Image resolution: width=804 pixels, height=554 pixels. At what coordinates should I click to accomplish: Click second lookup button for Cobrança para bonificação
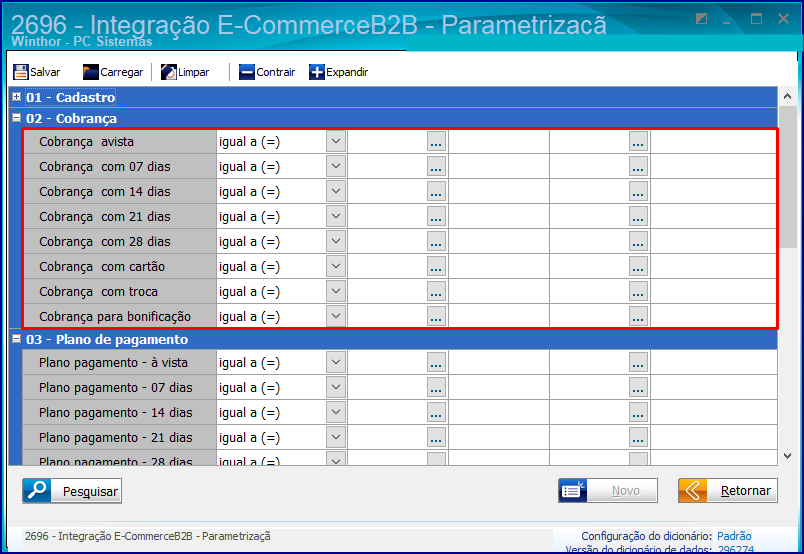tap(638, 316)
